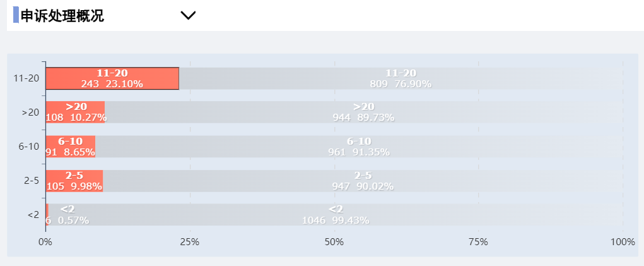This screenshot has width=644, height=266.
Task: Click the 11-20 y-axis label
Action: pos(26,78)
